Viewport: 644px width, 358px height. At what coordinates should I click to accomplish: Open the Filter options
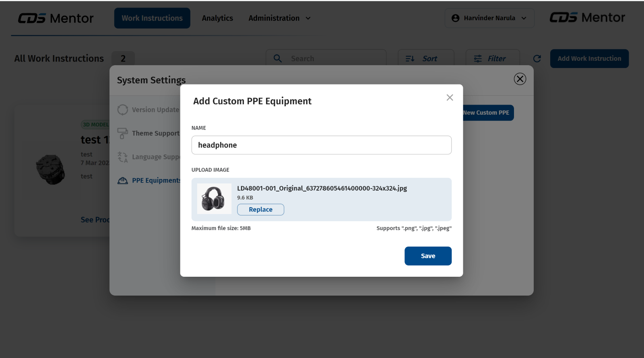492,59
